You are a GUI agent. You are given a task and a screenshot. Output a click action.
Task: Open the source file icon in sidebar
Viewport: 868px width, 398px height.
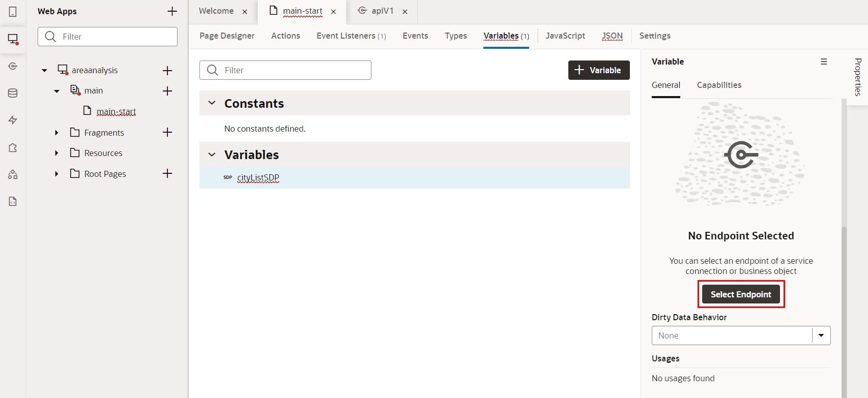pyautogui.click(x=13, y=201)
